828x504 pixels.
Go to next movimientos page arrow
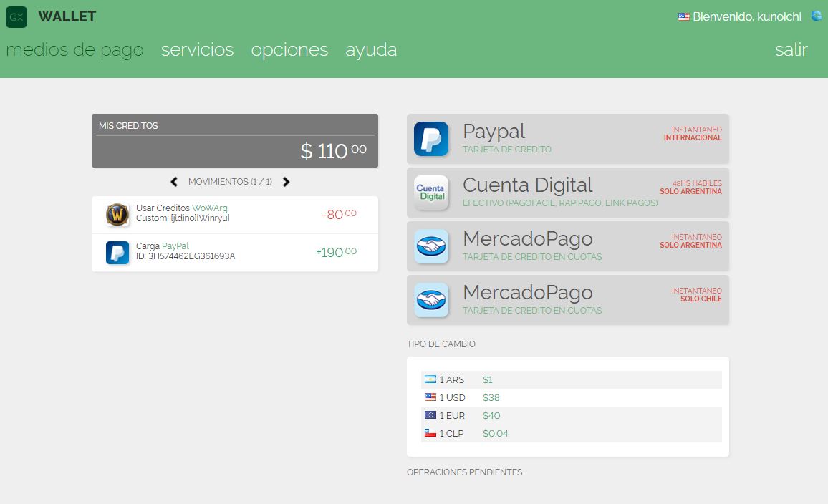[x=286, y=182]
